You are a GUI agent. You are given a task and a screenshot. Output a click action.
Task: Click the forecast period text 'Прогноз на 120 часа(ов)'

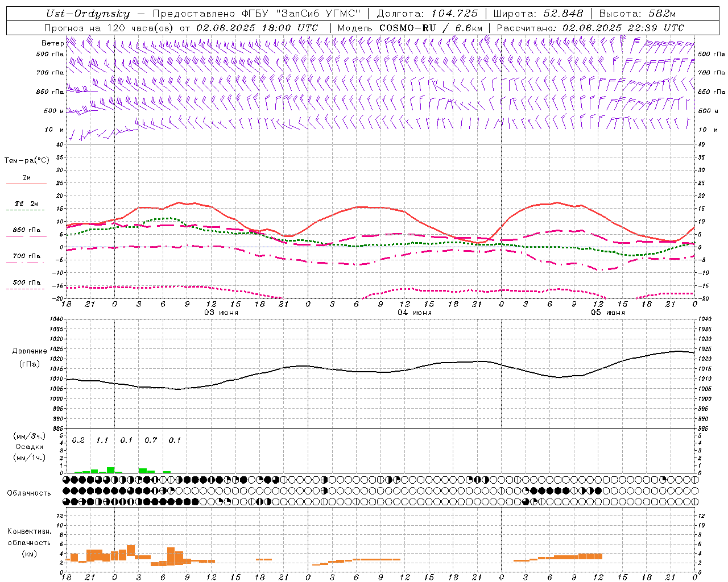tap(109, 28)
